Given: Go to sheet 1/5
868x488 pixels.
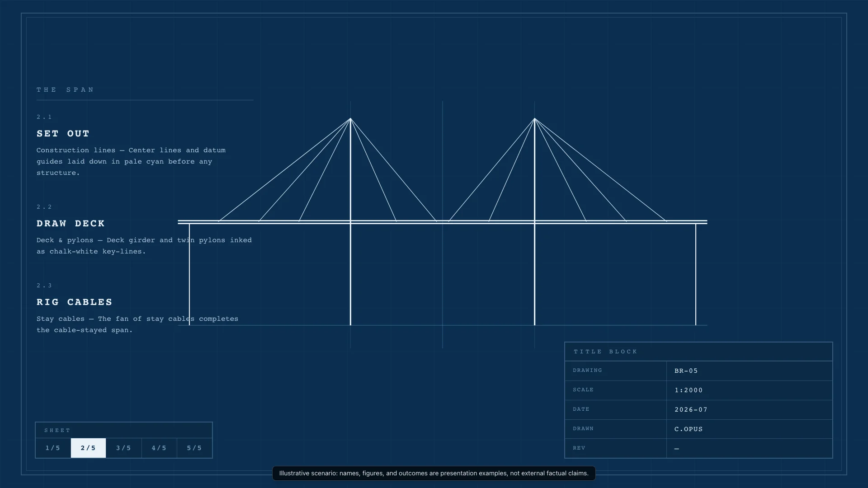Looking at the screenshot, I should coord(53,448).
